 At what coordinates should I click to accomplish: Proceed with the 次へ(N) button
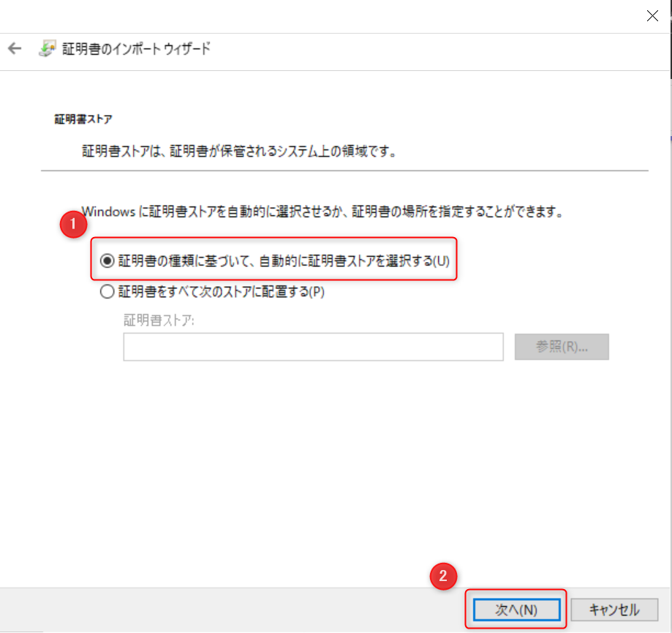coord(516,610)
